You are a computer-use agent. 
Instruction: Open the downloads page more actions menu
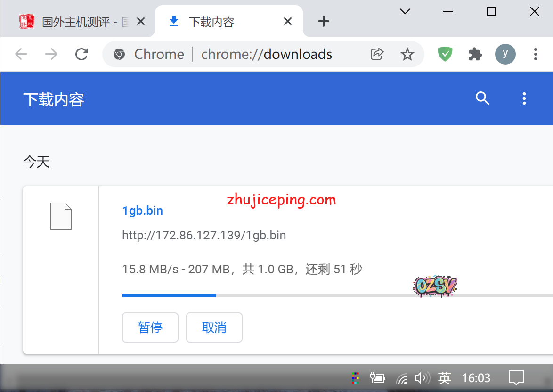click(x=524, y=98)
